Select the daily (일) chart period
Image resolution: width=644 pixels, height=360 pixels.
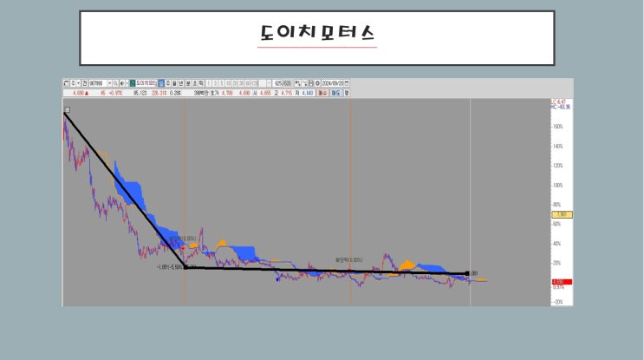(x=161, y=83)
